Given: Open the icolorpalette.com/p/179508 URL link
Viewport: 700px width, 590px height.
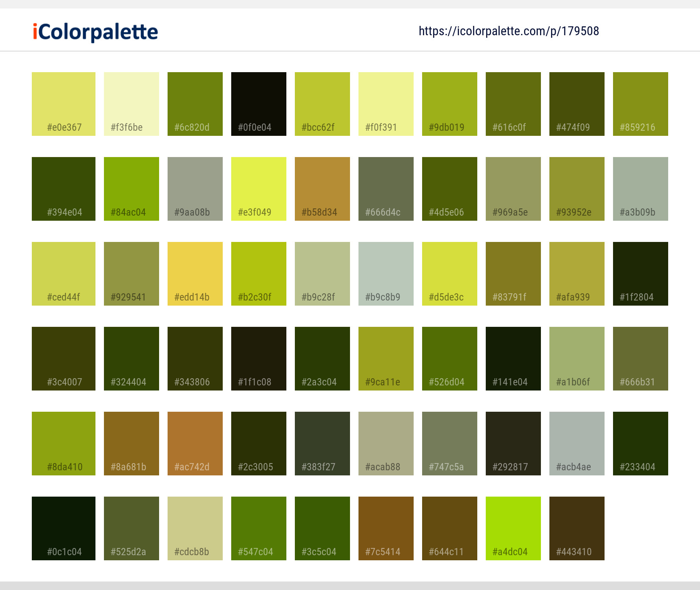Looking at the screenshot, I should (x=509, y=31).
